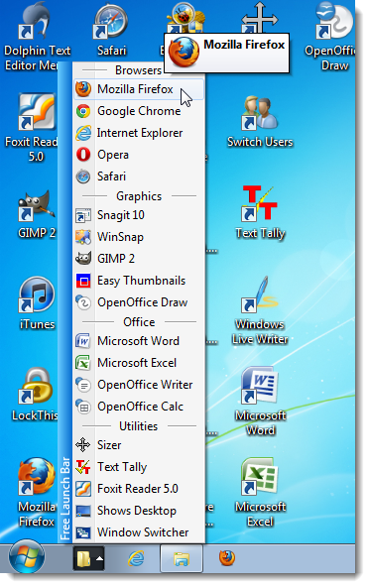Choose Easy Thumbnails menu entry
Image resolution: width=370 pixels, height=588 pixels.
pos(139,281)
